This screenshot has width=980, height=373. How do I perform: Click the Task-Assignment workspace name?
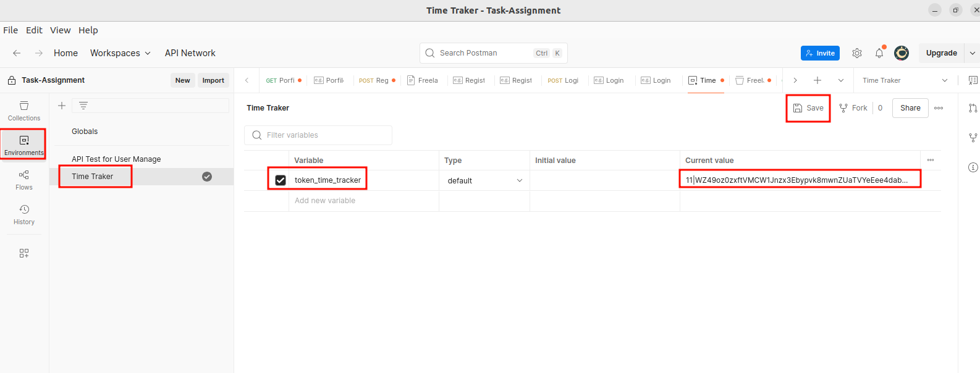click(53, 80)
